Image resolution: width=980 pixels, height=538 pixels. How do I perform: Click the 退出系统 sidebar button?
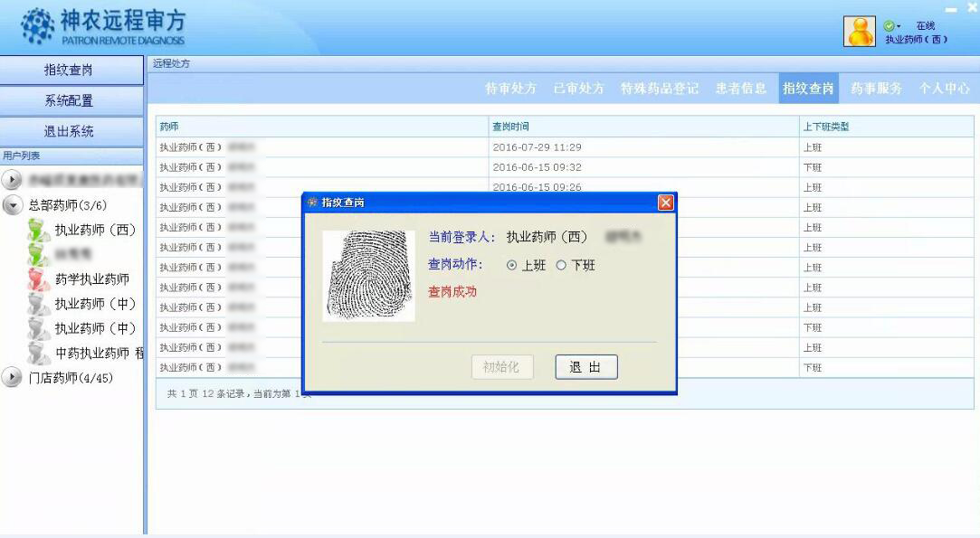(70, 131)
